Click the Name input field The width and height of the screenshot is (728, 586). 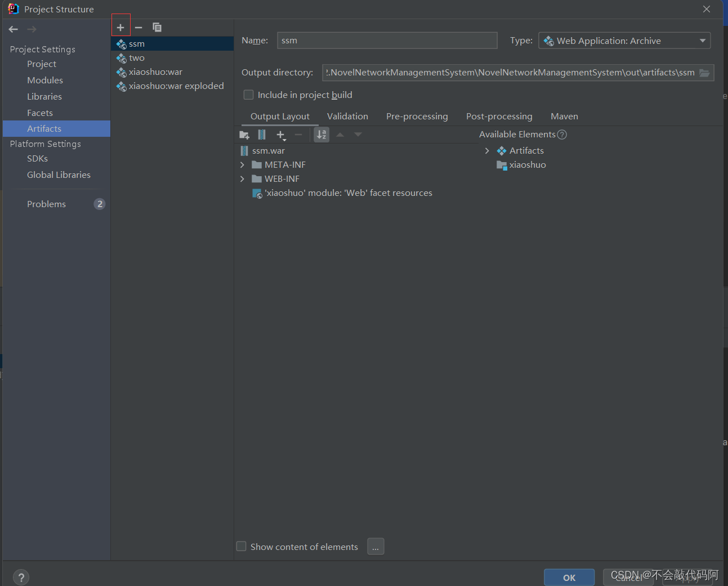[387, 41]
